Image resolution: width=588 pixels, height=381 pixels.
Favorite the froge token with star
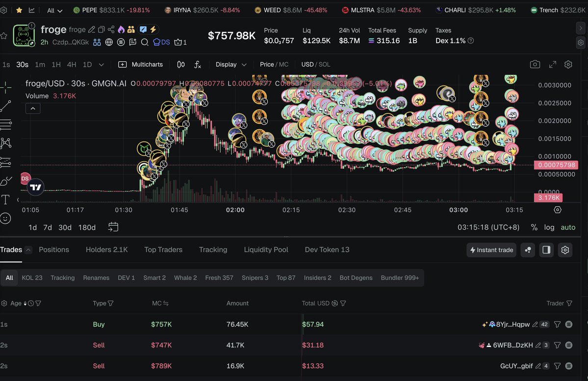[x=4, y=36]
